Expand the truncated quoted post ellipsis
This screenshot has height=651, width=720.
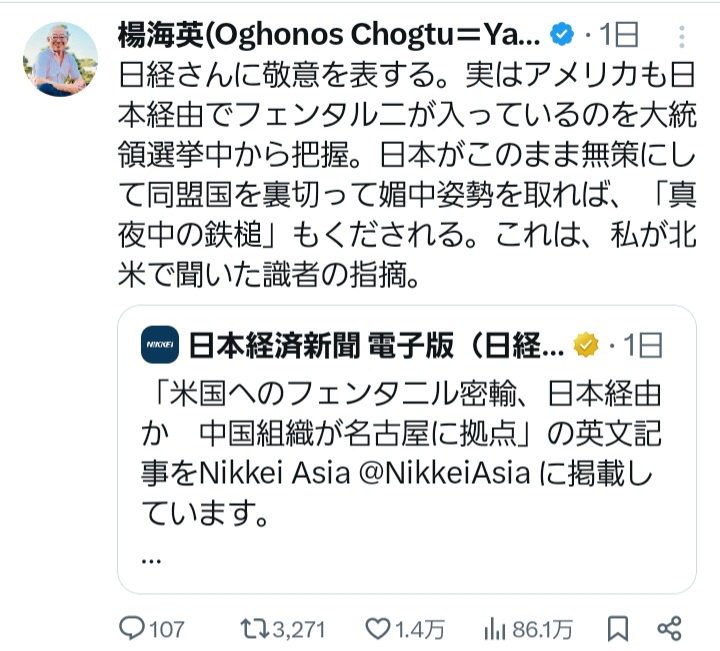[x=152, y=559]
